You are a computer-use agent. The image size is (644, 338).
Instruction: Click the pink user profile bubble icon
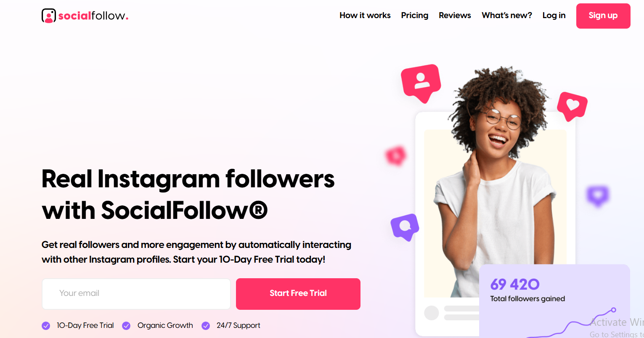[x=421, y=83]
